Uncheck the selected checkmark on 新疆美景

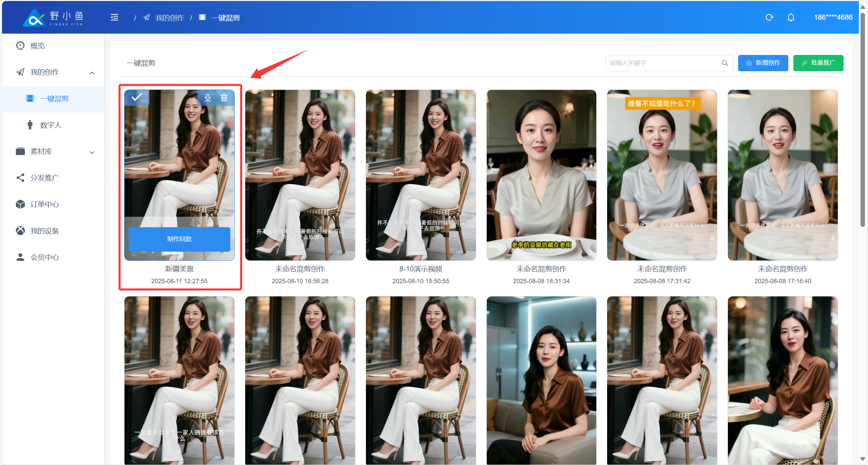point(137,97)
